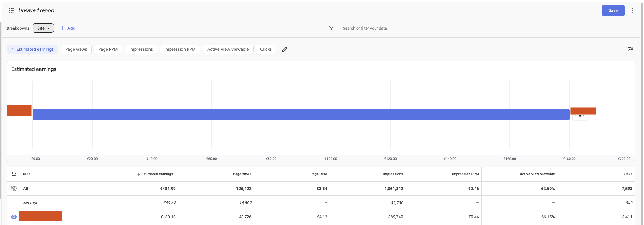644x225 pixels.
Task: Click the filter funnel icon
Action: click(x=331, y=28)
